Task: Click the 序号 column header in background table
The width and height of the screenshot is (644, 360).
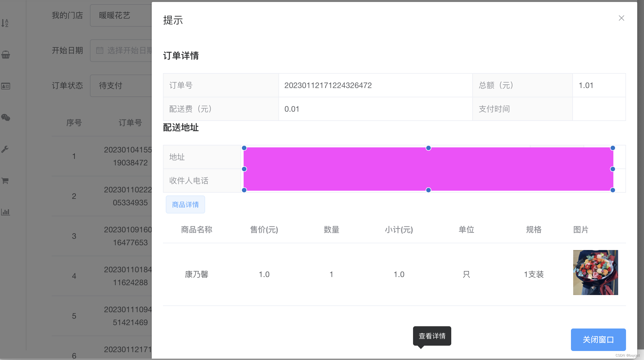Action: pos(74,123)
